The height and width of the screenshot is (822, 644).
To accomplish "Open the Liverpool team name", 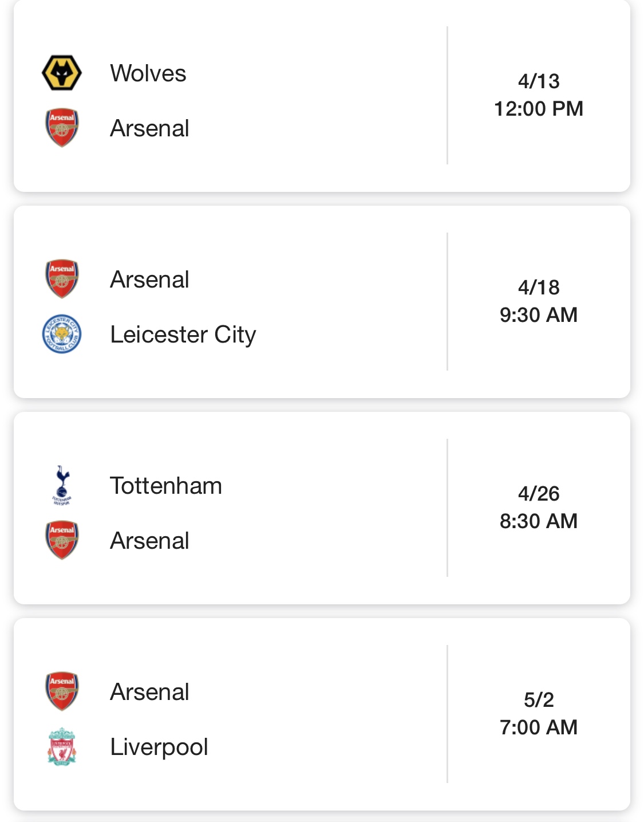I will point(159,747).
